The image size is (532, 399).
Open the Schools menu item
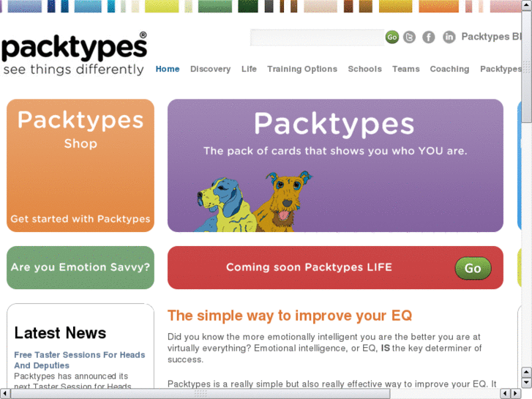pyautogui.click(x=364, y=69)
